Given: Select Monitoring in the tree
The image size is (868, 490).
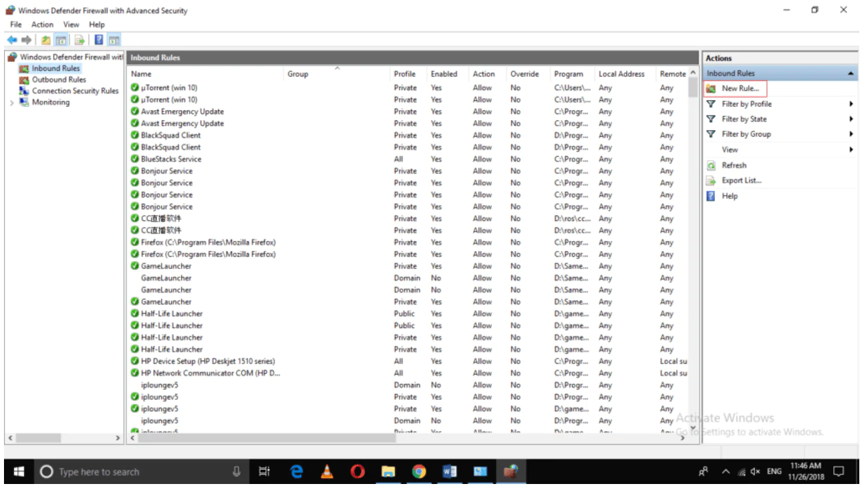Looking at the screenshot, I should (50, 103).
